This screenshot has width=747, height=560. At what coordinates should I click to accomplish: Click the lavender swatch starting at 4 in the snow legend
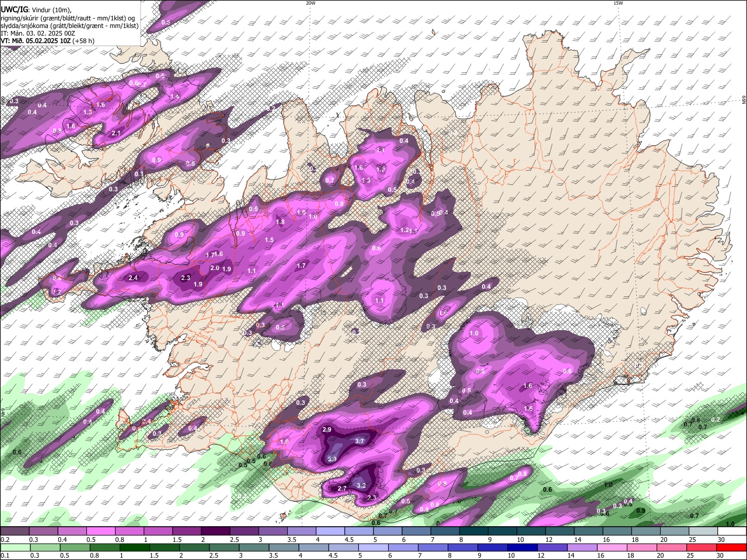[329, 531]
